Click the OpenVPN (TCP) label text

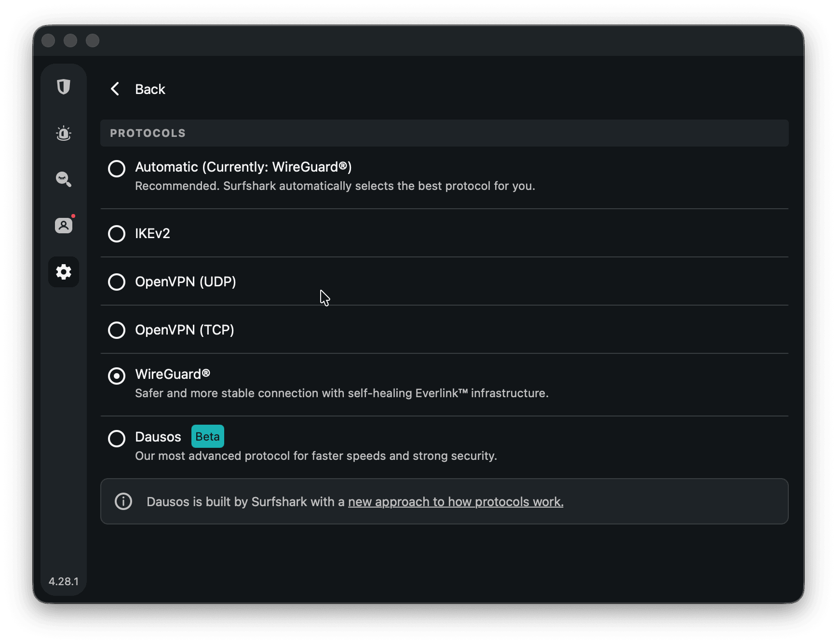coord(185,330)
